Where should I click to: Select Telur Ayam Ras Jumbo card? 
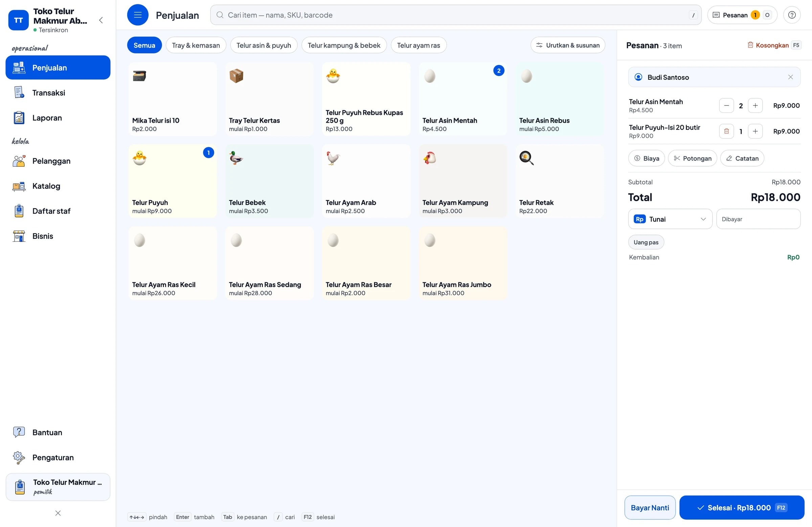463,263
